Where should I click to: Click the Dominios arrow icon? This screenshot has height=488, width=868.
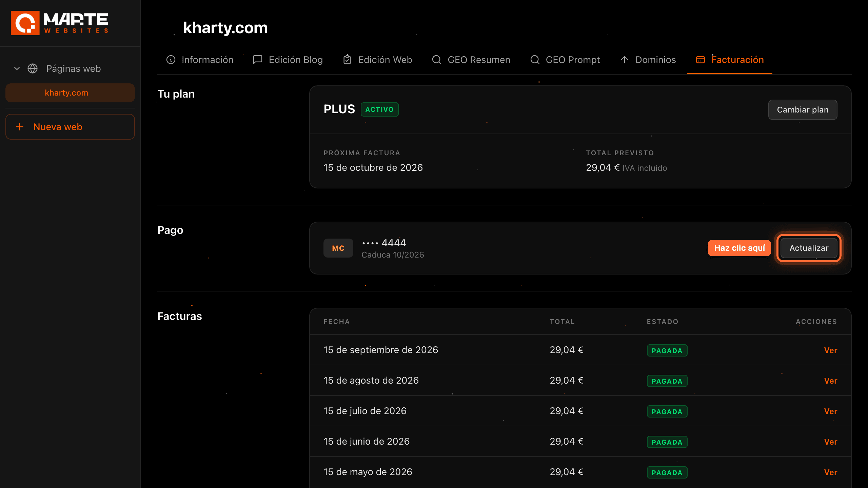click(625, 60)
